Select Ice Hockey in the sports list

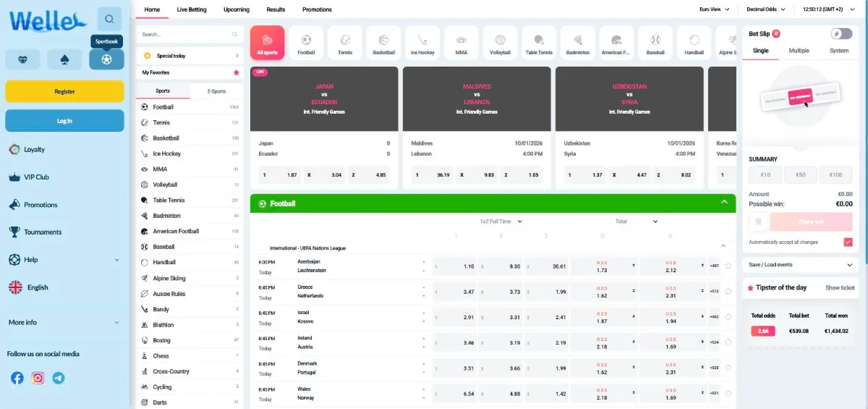191,153
